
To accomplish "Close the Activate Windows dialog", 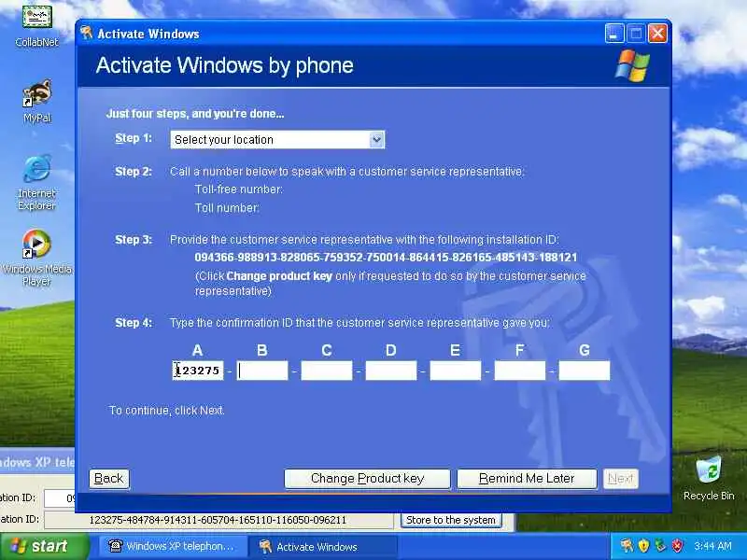I will [657, 34].
